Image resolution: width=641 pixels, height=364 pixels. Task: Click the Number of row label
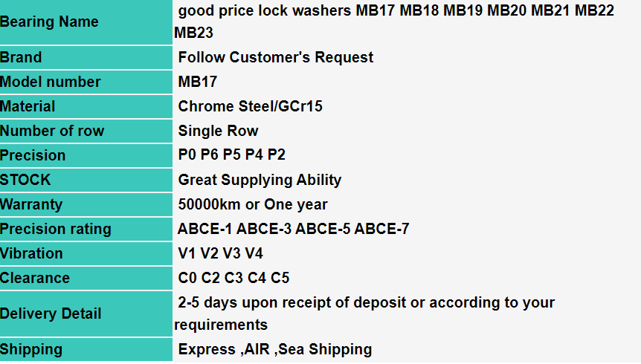click(52, 131)
